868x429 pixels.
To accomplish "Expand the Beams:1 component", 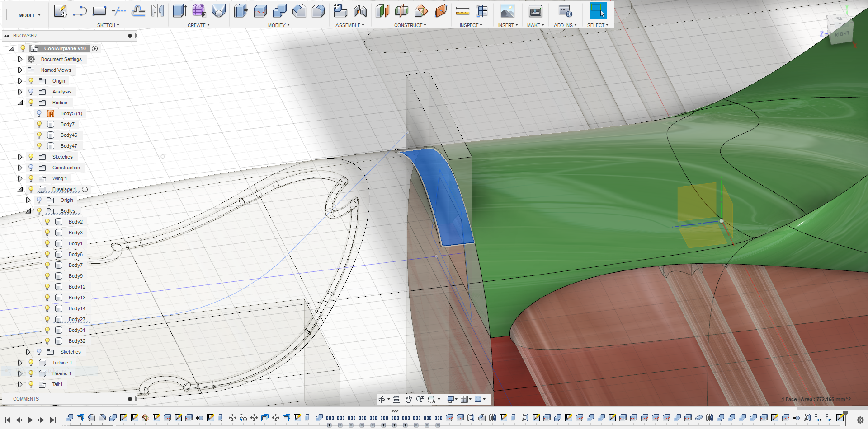I will 20,373.
